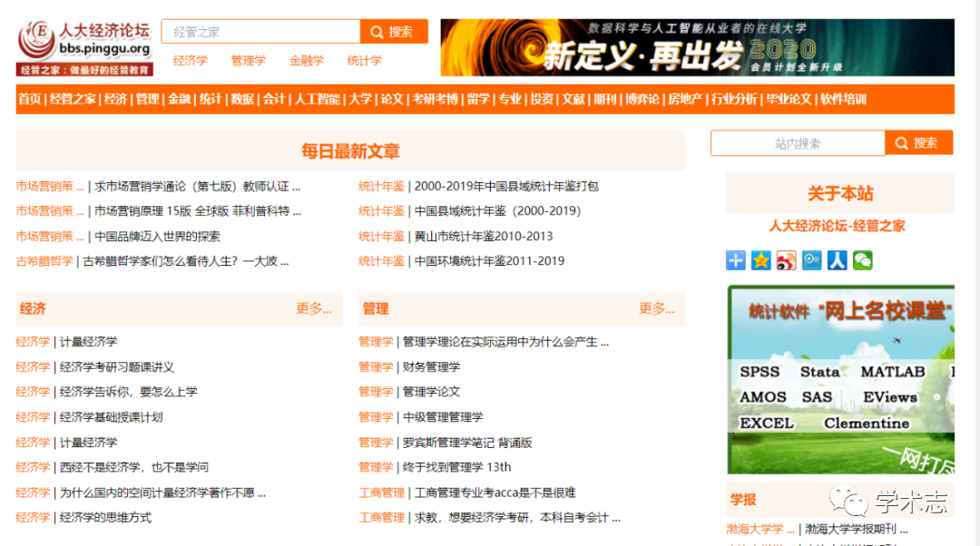Click the Tencent Weibo share icon
Image resolution: width=980 pixels, height=546 pixels.
811,260
